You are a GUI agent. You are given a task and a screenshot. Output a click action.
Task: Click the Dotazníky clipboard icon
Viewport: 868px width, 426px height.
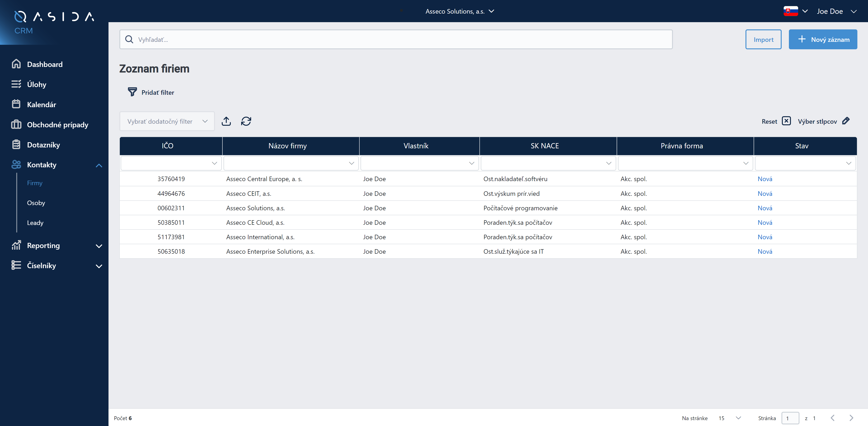pos(16,144)
